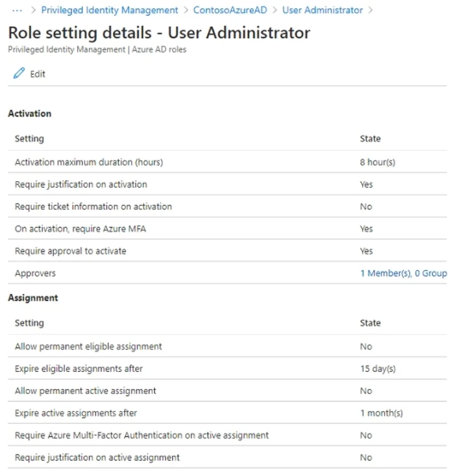Screen dimensions: 456x476
Task: Navigate to User Administrator breadcrumb
Action: 323,10
